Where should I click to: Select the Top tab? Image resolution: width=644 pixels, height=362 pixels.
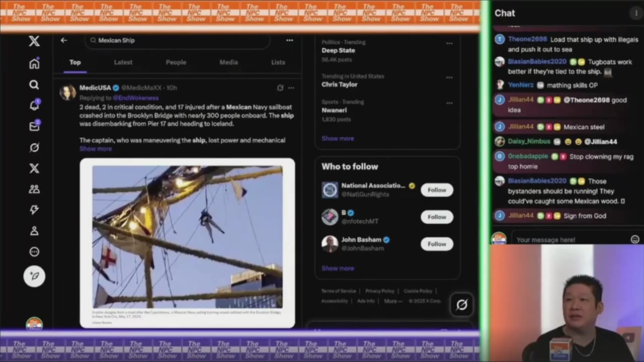[75, 62]
